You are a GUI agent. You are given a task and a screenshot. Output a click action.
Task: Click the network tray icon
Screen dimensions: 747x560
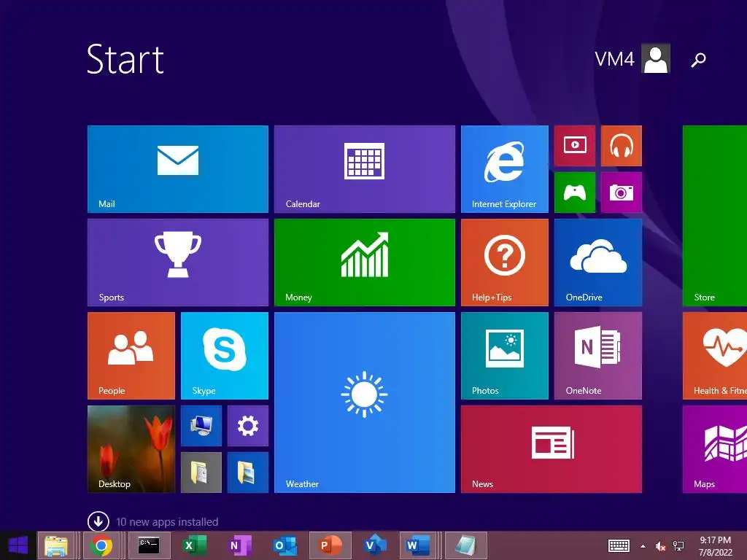678,546
